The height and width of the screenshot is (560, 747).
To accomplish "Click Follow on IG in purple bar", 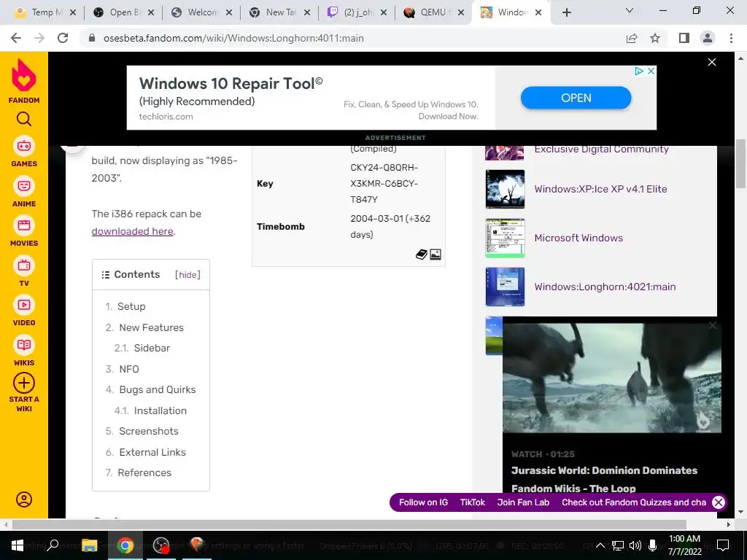I will coord(423,502).
